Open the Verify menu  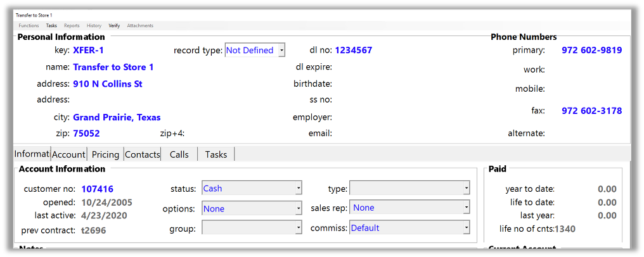[114, 26]
